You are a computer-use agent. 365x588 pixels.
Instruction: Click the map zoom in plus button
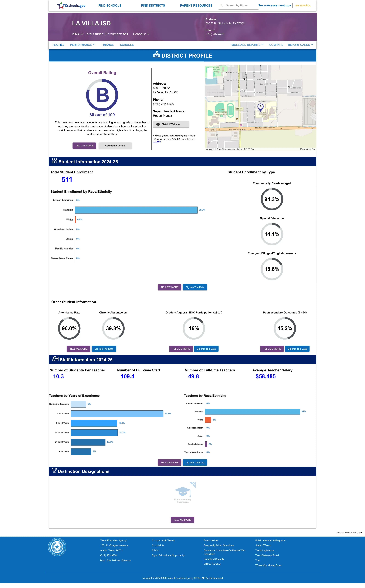(210, 70)
